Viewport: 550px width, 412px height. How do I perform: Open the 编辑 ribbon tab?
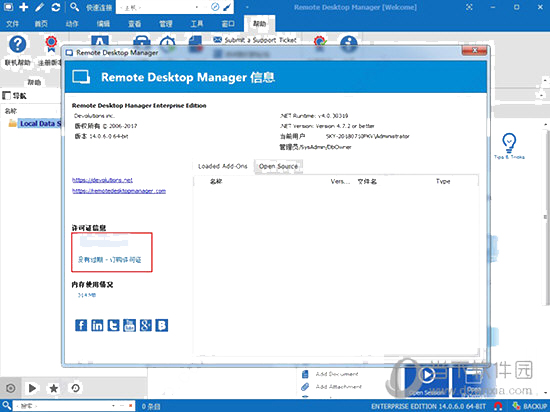tap(103, 24)
